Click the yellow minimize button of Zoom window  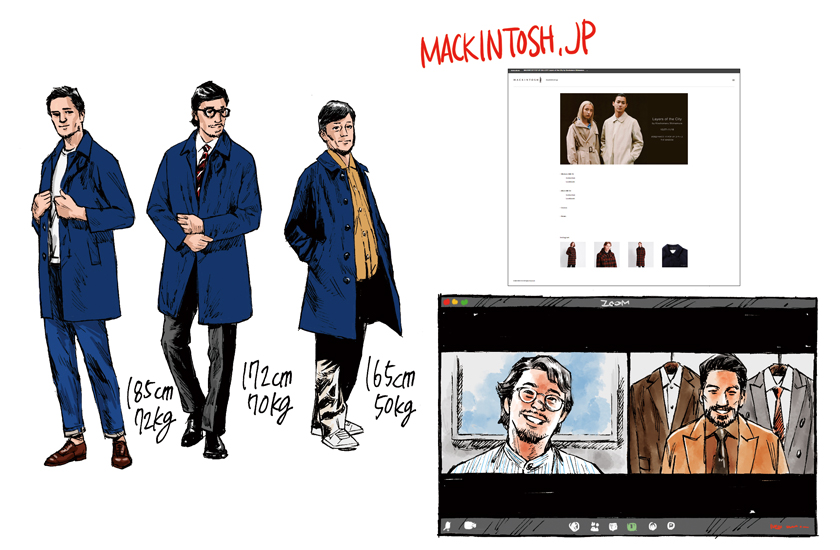pos(455,302)
